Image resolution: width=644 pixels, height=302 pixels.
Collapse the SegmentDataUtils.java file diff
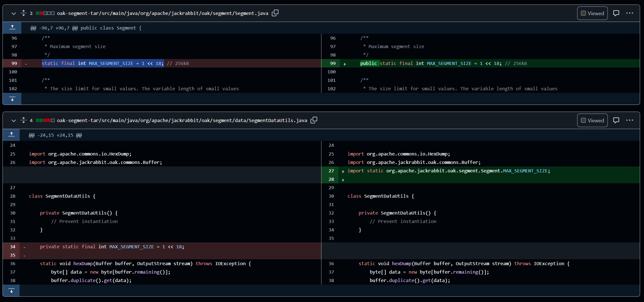click(13, 120)
